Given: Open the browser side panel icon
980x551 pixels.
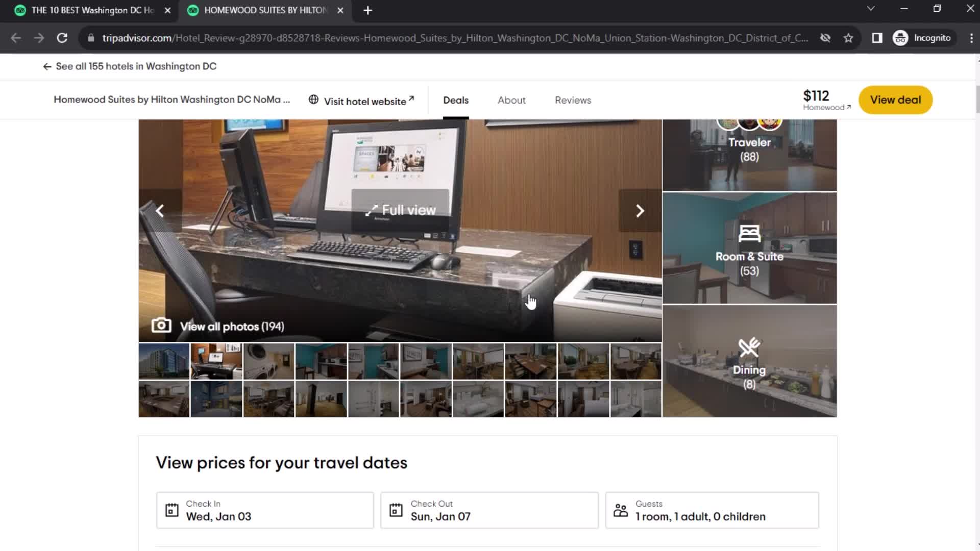Looking at the screenshot, I should point(877,38).
